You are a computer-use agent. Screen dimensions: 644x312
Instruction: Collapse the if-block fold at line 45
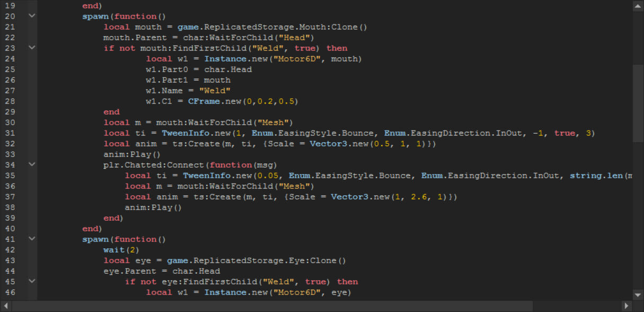[x=32, y=281]
